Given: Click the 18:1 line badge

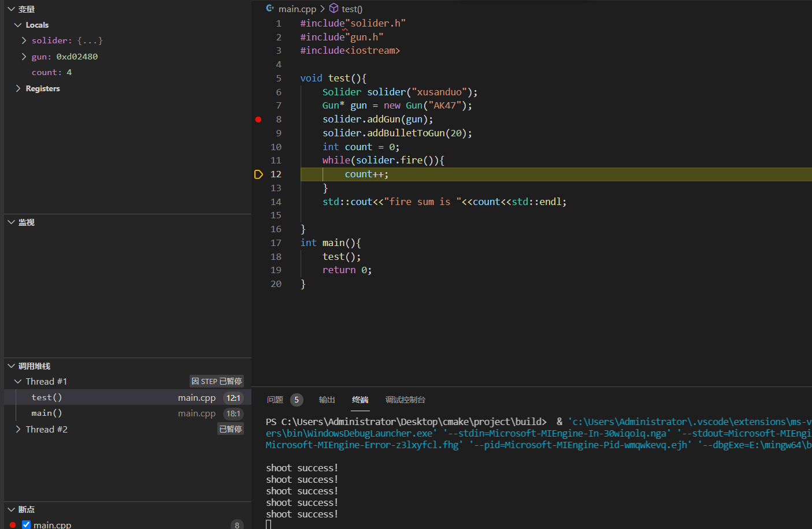Looking at the screenshot, I should (x=233, y=413).
